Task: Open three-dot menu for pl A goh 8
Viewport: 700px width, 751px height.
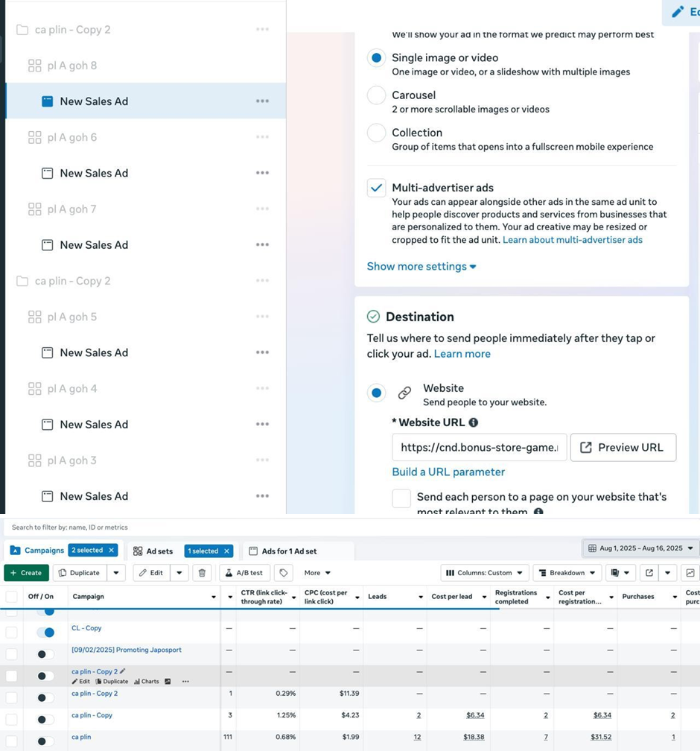Action: (x=262, y=66)
